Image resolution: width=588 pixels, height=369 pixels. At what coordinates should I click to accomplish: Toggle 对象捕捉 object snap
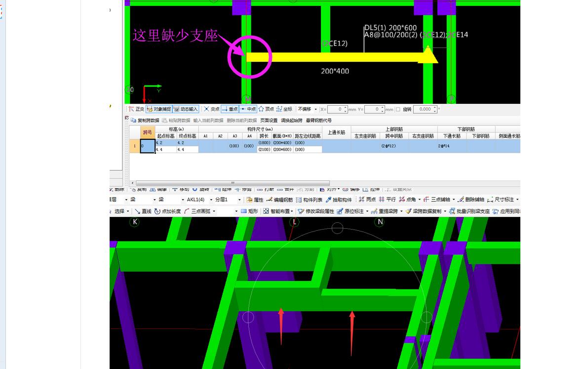[159, 109]
